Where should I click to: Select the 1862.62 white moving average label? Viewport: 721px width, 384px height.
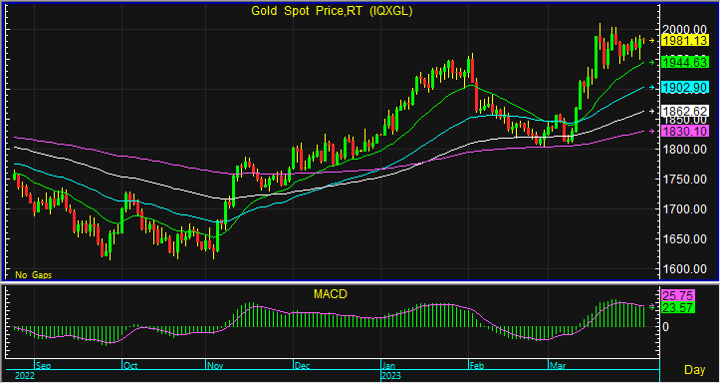[x=685, y=111]
